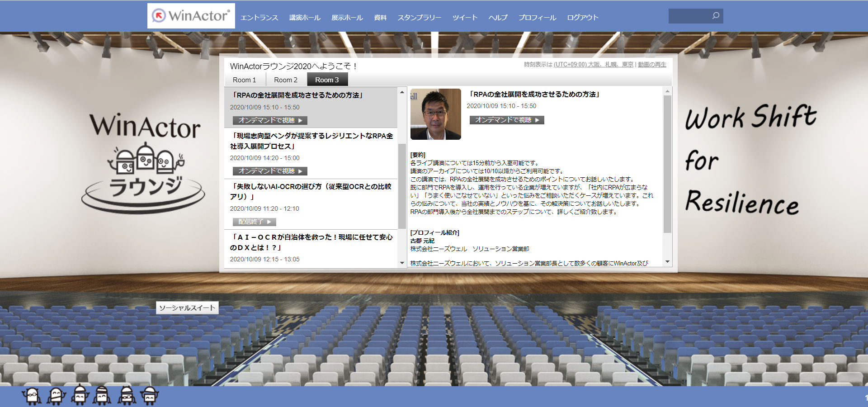Select session 「ＡＩ－ＯＣＲが自治体を救った！」 title

pos(311,242)
